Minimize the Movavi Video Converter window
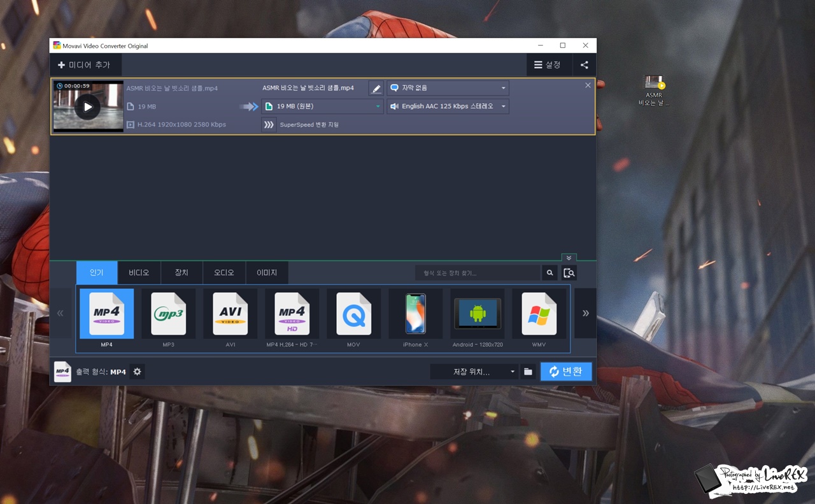 (540, 46)
